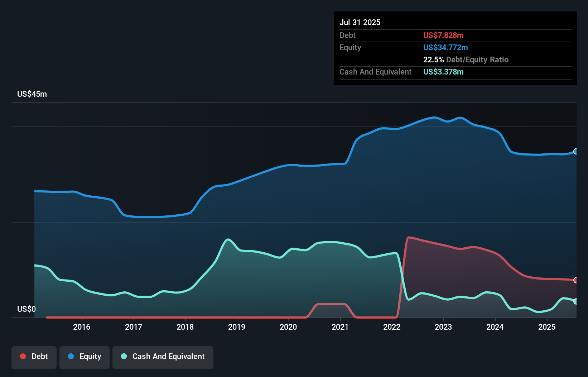Image resolution: width=588 pixels, height=377 pixels.
Task: Click the blue Equity legend dot
Action: pyautogui.click(x=72, y=357)
